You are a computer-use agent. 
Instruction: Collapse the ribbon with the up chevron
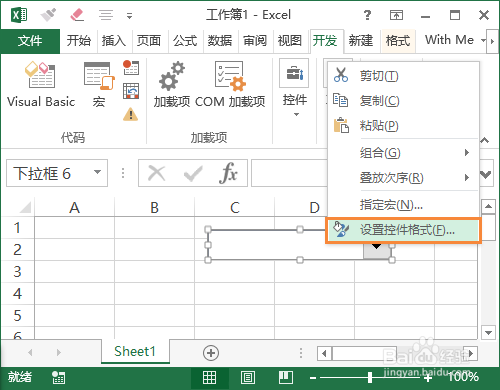(485, 140)
